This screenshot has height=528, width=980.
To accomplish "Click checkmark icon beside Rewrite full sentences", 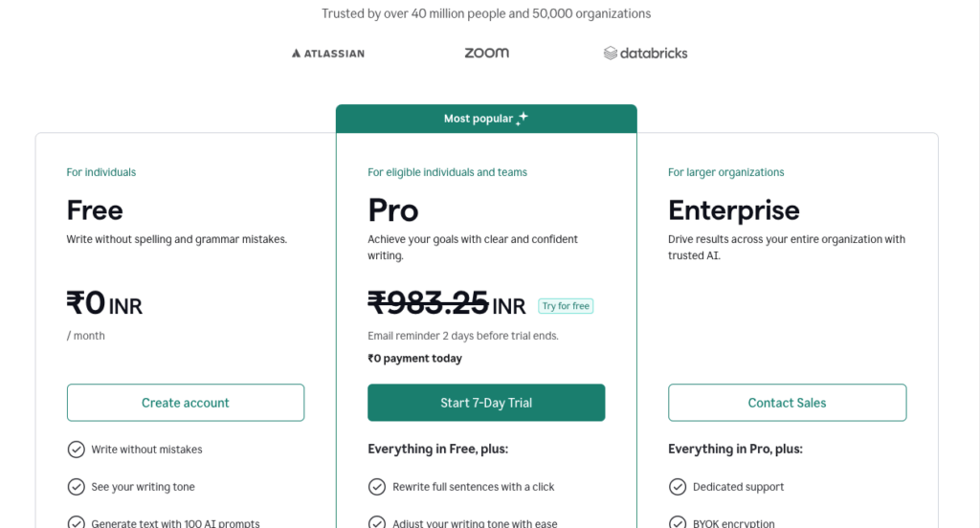I will [x=377, y=487].
